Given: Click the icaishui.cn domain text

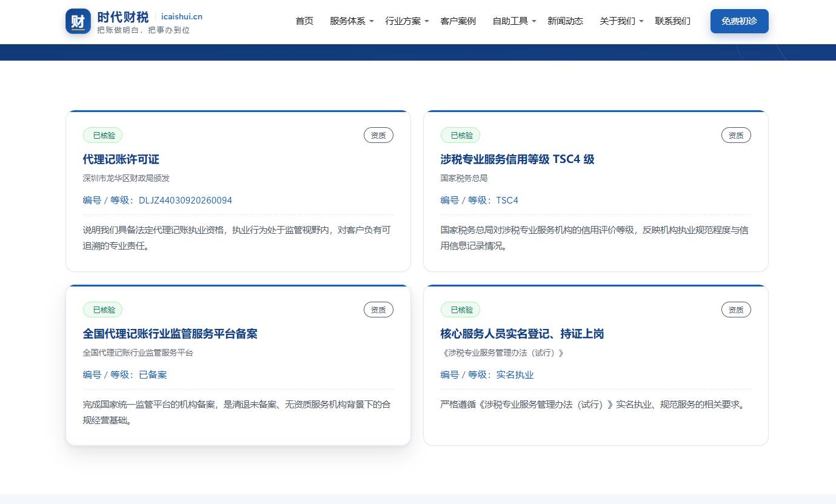Looking at the screenshot, I should 182,16.
